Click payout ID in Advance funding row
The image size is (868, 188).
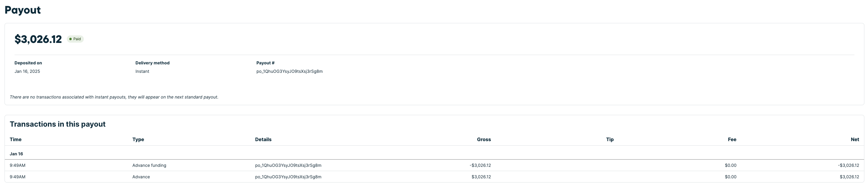point(288,165)
